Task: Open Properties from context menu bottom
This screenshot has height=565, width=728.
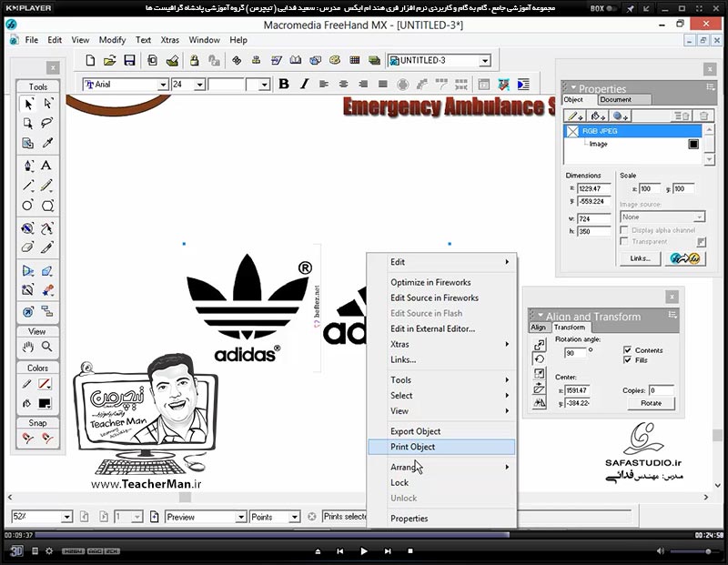Action: 441,518
